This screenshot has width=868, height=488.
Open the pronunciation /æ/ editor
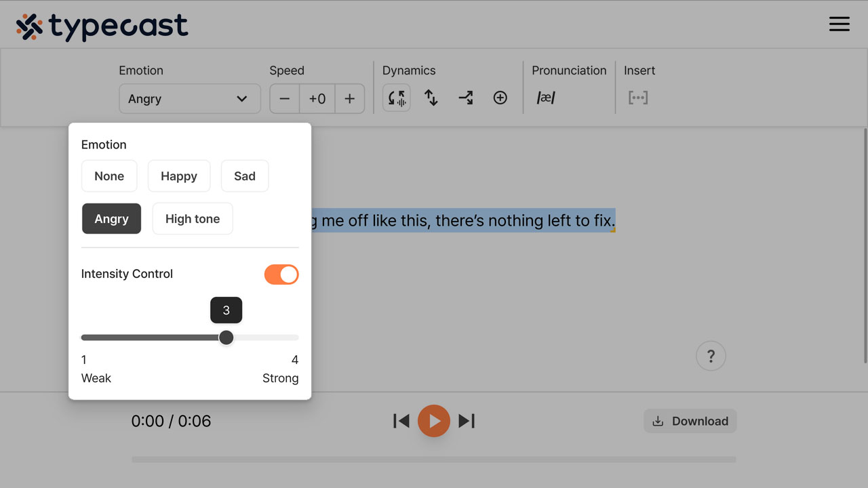coord(546,98)
